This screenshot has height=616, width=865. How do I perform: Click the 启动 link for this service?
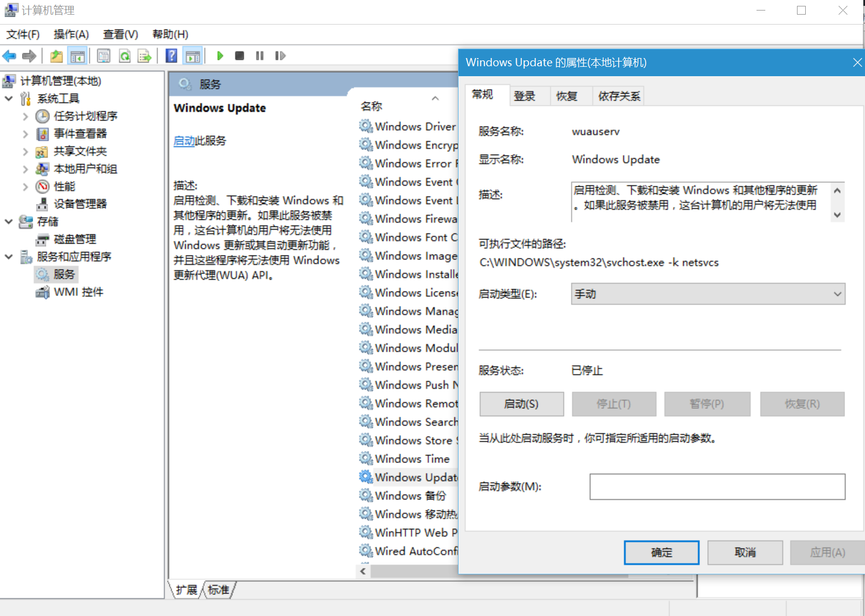184,141
